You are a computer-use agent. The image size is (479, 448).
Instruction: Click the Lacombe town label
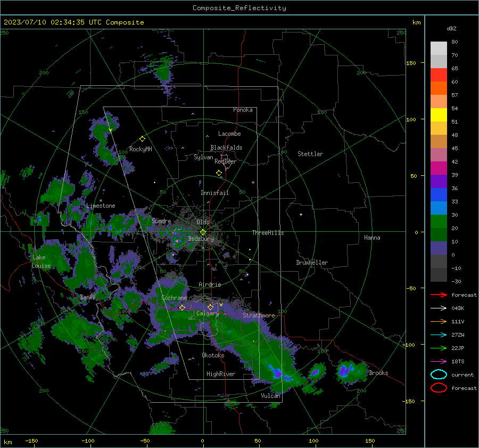229,134
